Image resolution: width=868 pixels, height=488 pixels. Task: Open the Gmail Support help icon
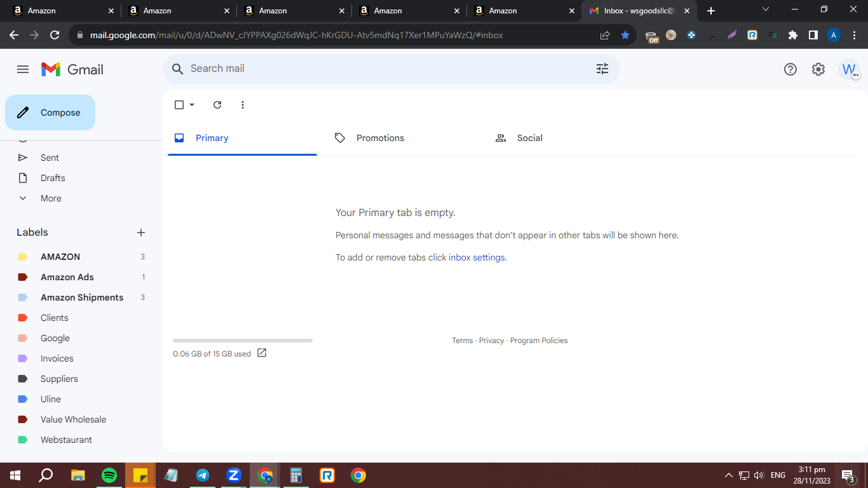point(790,69)
